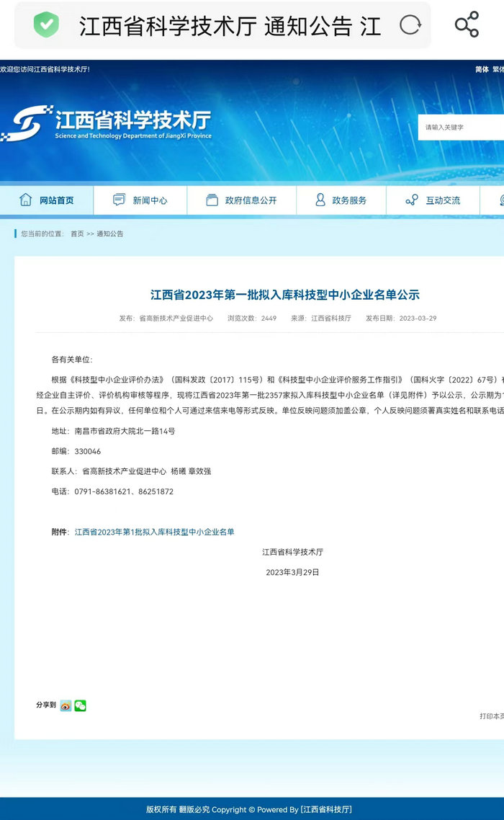Tap the green security shield icon
504x820 pixels.
pos(46,24)
